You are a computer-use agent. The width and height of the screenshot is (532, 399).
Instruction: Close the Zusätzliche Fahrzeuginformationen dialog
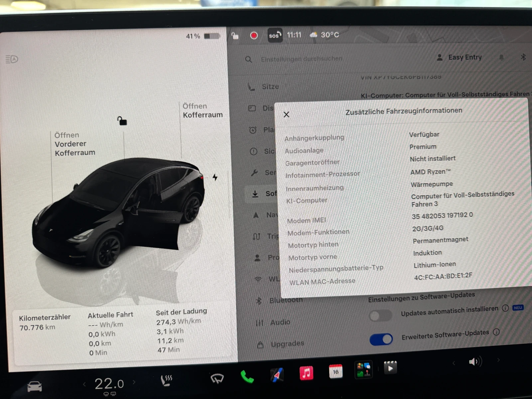[x=286, y=115]
